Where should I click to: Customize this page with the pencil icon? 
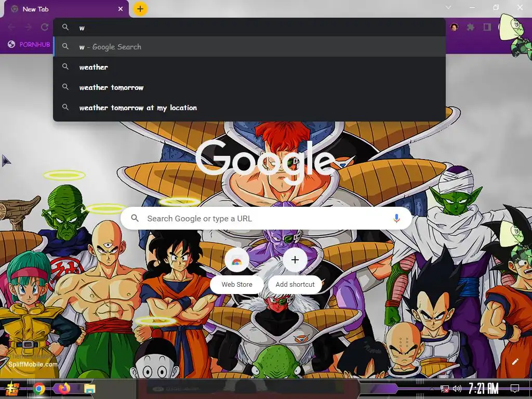click(515, 362)
